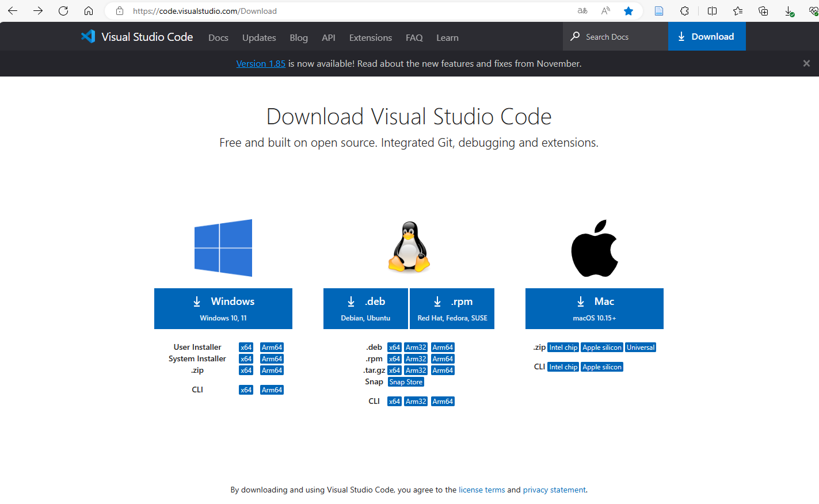819x504 pixels.
Task: Open the translate icon in the address bar
Action: tap(582, 11)
